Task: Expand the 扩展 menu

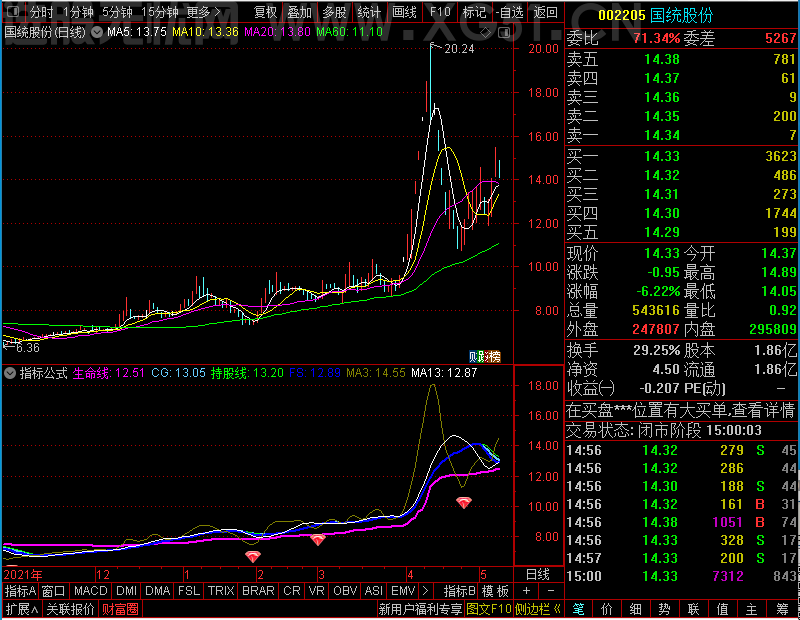Action: [22, 609]
